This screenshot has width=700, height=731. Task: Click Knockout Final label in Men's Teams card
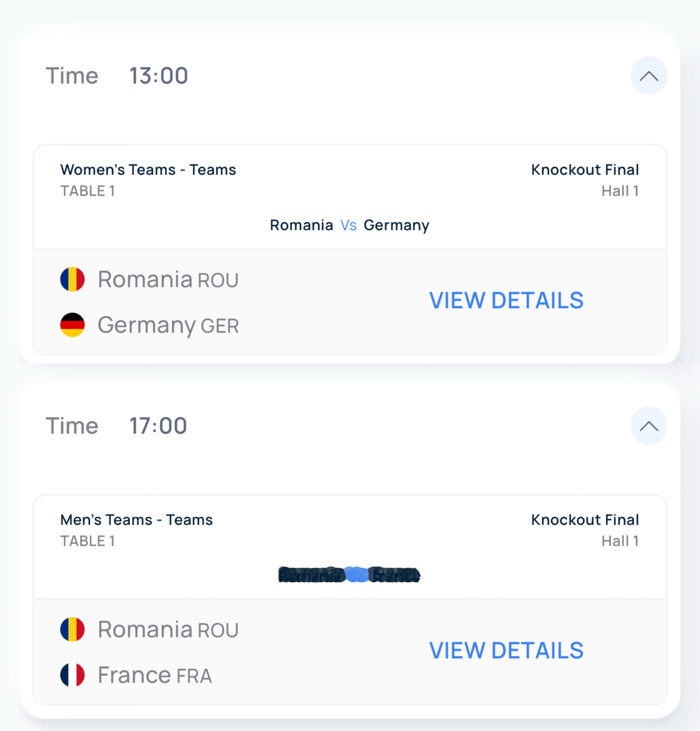585,520
